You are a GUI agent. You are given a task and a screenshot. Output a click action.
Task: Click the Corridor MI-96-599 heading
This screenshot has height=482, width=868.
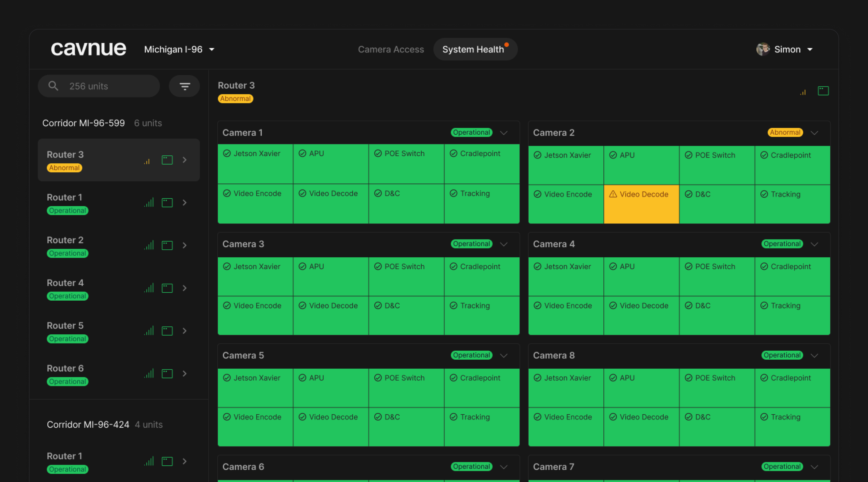tap(83, 123)
